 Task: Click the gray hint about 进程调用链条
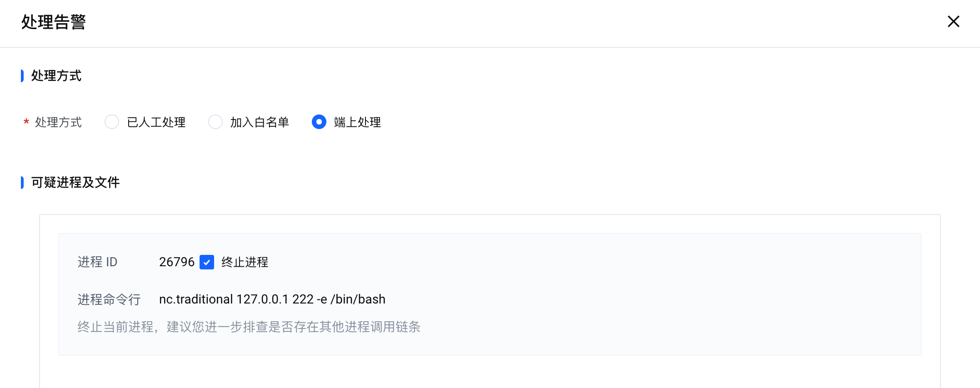coord(249,327)
